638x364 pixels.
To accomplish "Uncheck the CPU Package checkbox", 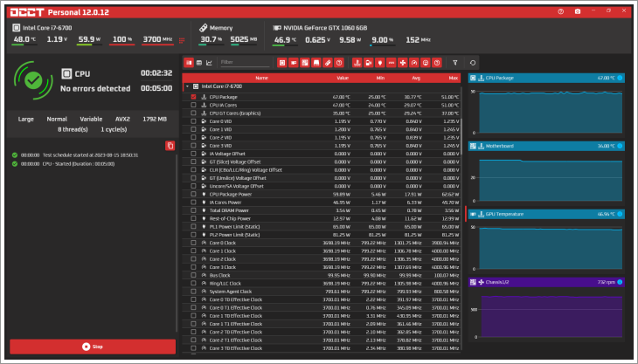I will pos(193,97).
